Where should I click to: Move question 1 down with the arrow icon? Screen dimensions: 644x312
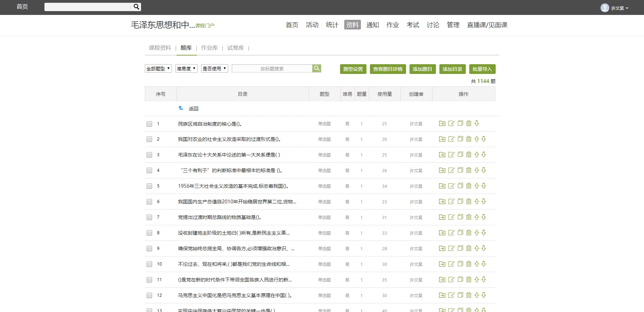tap(477, 123)
